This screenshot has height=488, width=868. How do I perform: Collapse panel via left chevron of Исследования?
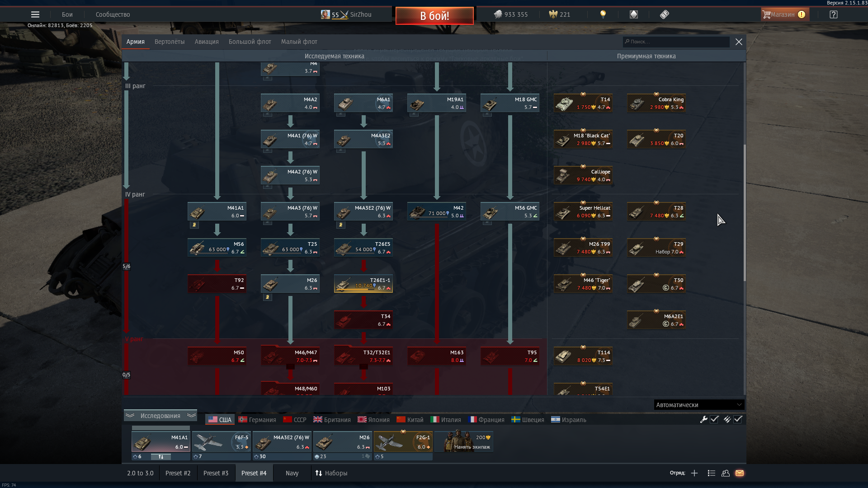[x=130, y=415]
